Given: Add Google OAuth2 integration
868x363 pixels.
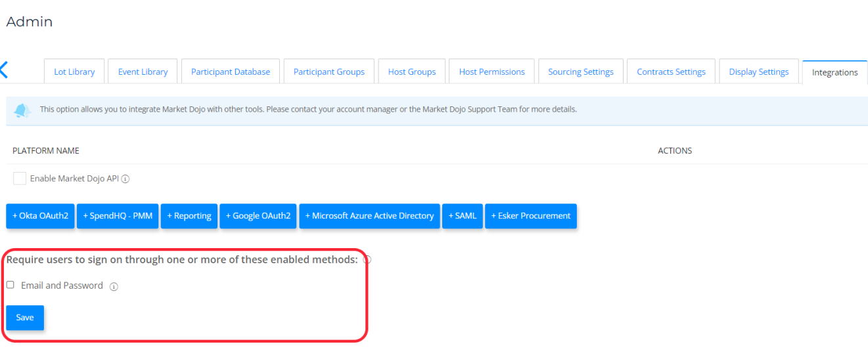Looking at the screenshot, I should click(x=258, y=216).
